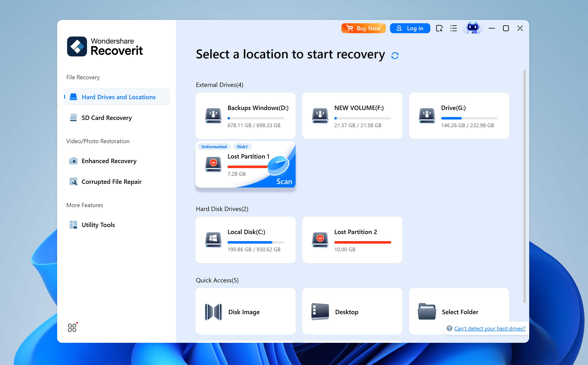Click the Hard Disk Drives(2) section heading

222,209
